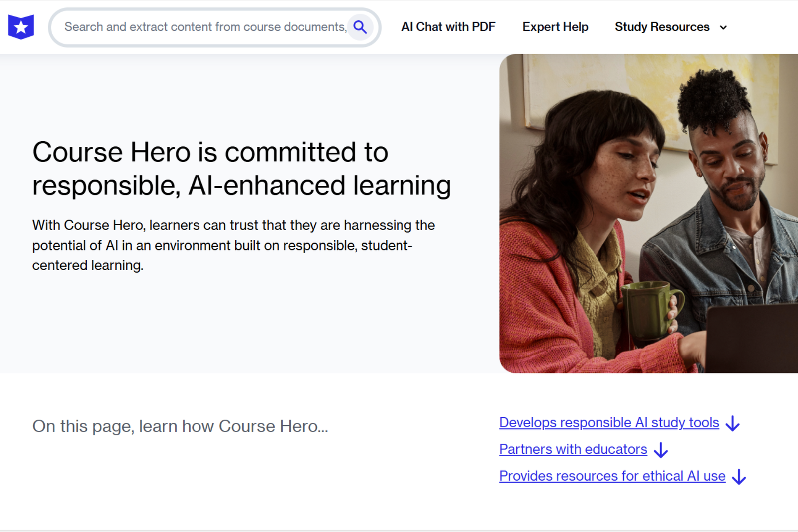Select "Expert Help" from the top bar
The width and height of the screenshot is (798, 532).
[555, 27]
